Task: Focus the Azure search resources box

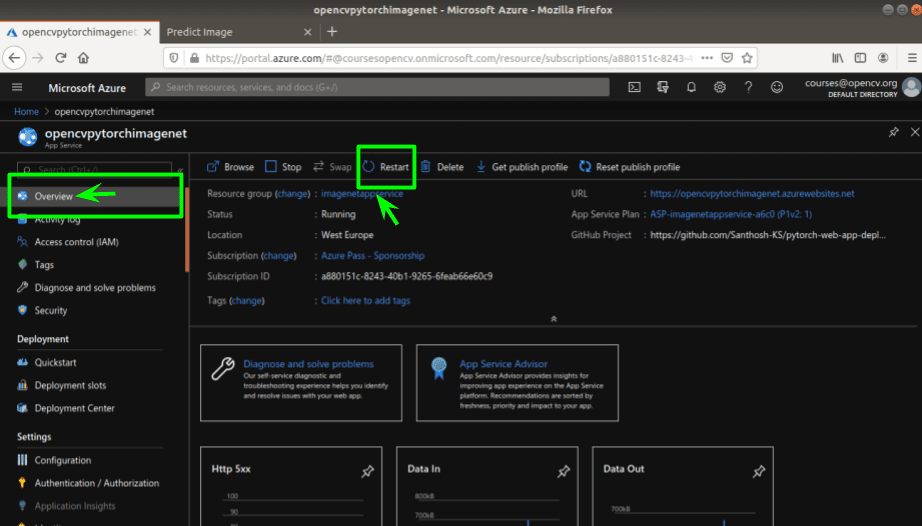Action: tap(377, 87)
